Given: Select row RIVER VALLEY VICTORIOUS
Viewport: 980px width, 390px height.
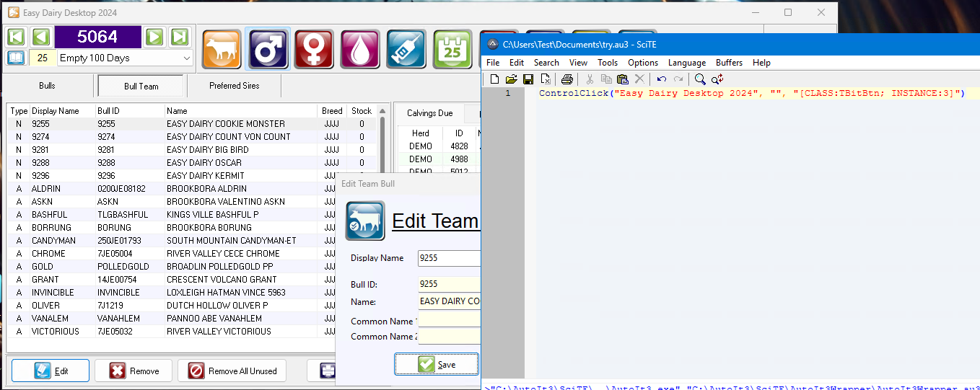Looking at the screenshot, I should click(x=172, y=332).
